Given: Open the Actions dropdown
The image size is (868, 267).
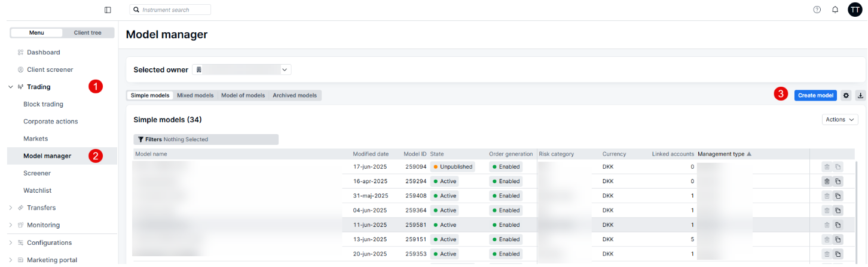Looking at the screenshot, I should (840, 120).
